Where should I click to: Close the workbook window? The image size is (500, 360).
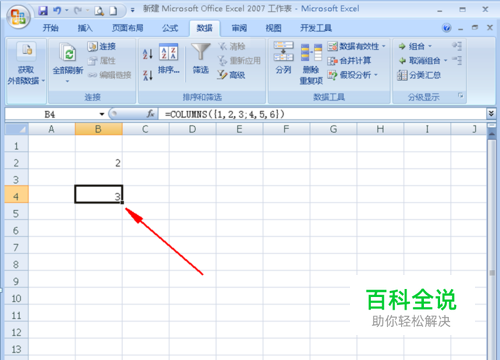point(490,28)
